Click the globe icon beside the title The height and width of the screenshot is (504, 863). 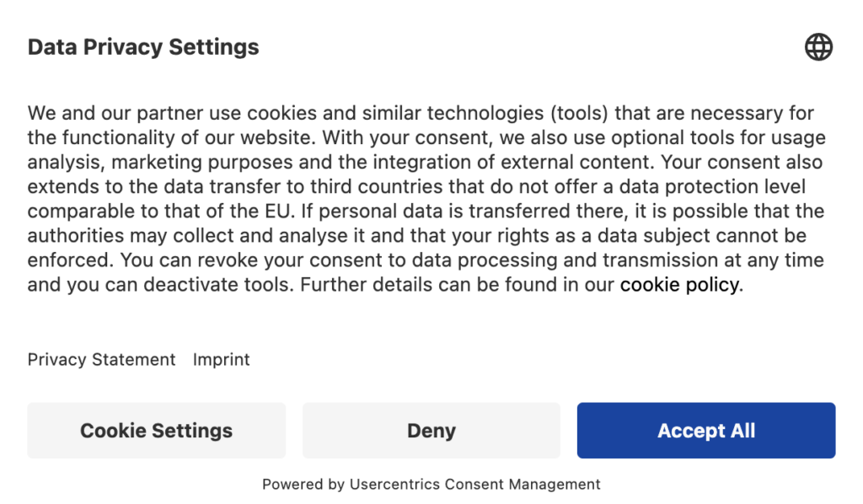coord(818,46)
